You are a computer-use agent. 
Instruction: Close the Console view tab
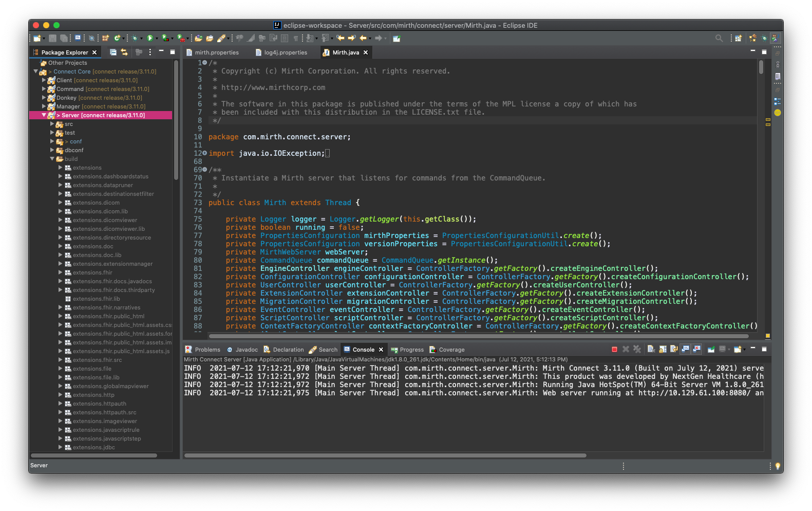381,350
